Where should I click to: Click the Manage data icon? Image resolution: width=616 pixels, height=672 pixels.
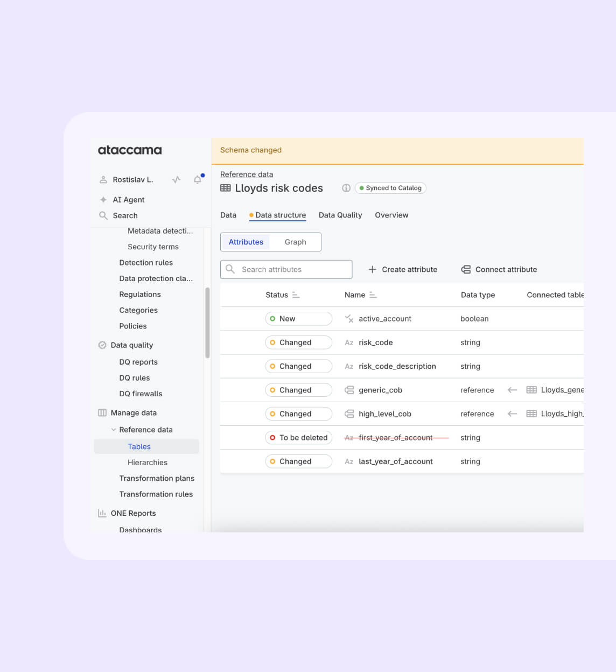(102, 413)
